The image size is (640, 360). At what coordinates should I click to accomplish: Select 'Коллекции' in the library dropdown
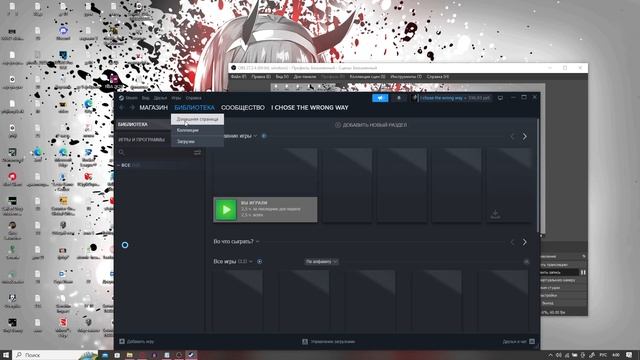[197, 130]
